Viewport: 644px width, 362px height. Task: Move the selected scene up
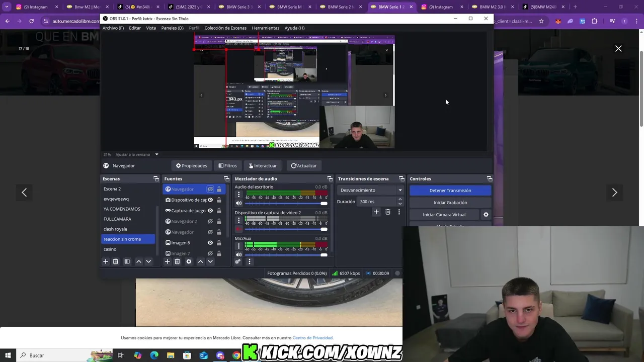click(x=139, y=261)
